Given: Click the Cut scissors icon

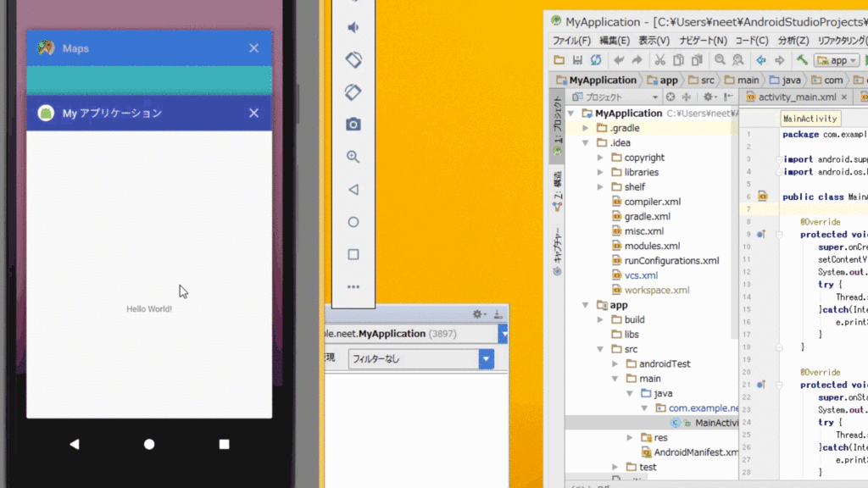Looking at the screenshot, I should (x=659, y=60).
